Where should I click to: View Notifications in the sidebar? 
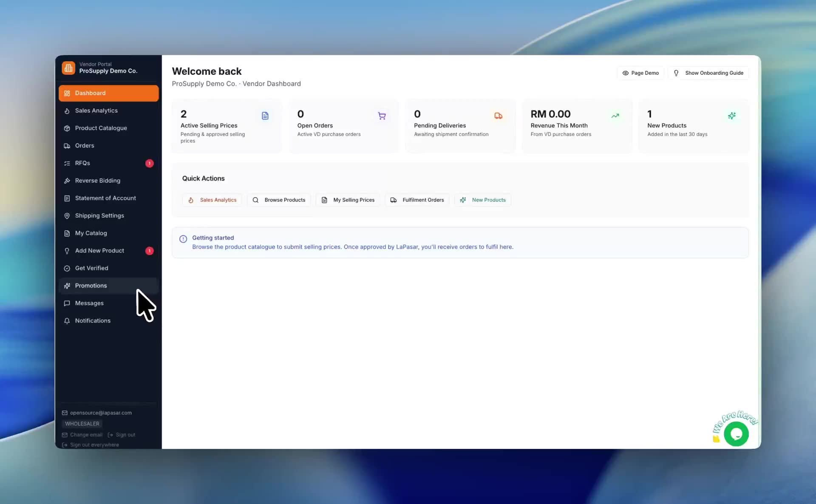pos(109,321)
